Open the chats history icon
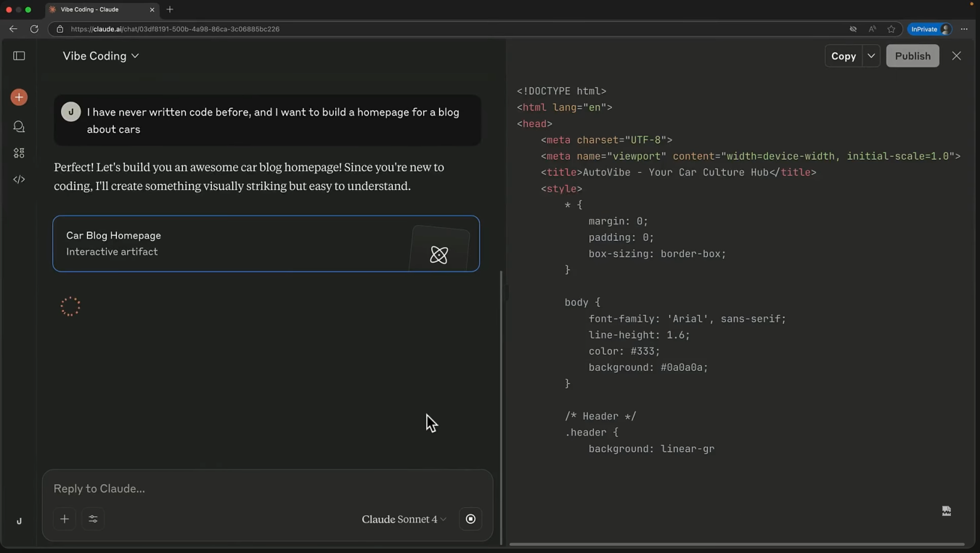980x553 pixels. [x=19, y=127]
